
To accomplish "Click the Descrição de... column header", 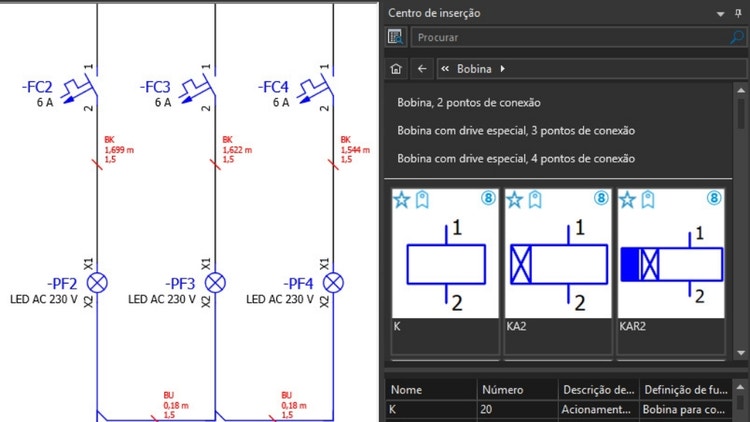I will 599,389.
